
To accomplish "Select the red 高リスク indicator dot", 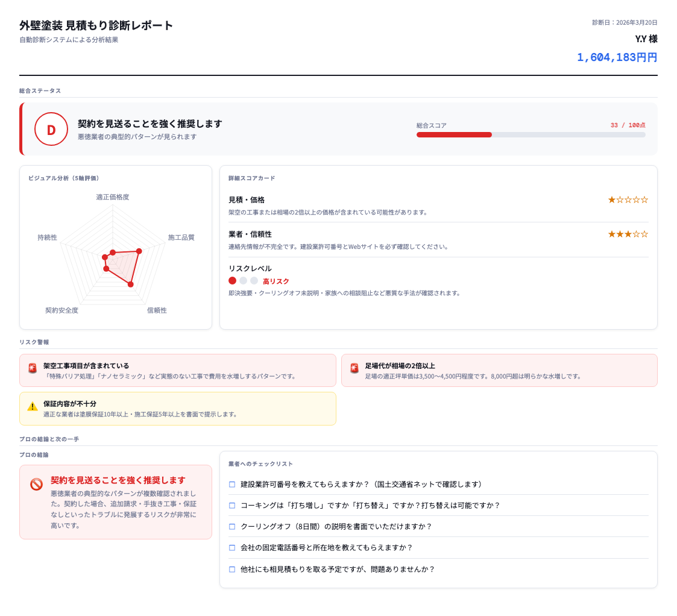I will point(233,280).
